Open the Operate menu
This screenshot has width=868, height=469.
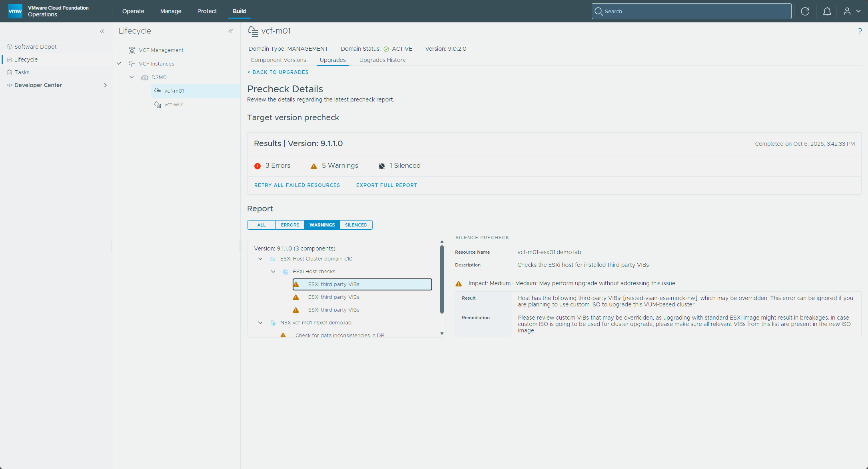point(133,11)
